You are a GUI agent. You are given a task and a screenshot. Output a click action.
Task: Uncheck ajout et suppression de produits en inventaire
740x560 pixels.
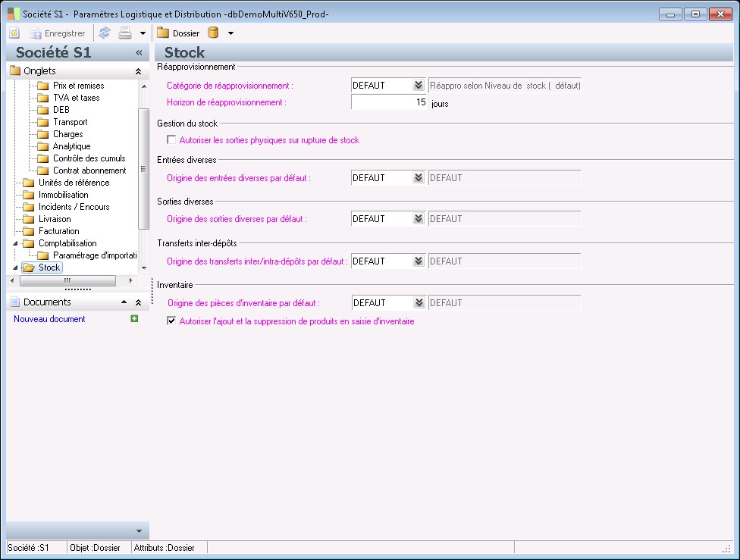[171, 321]
